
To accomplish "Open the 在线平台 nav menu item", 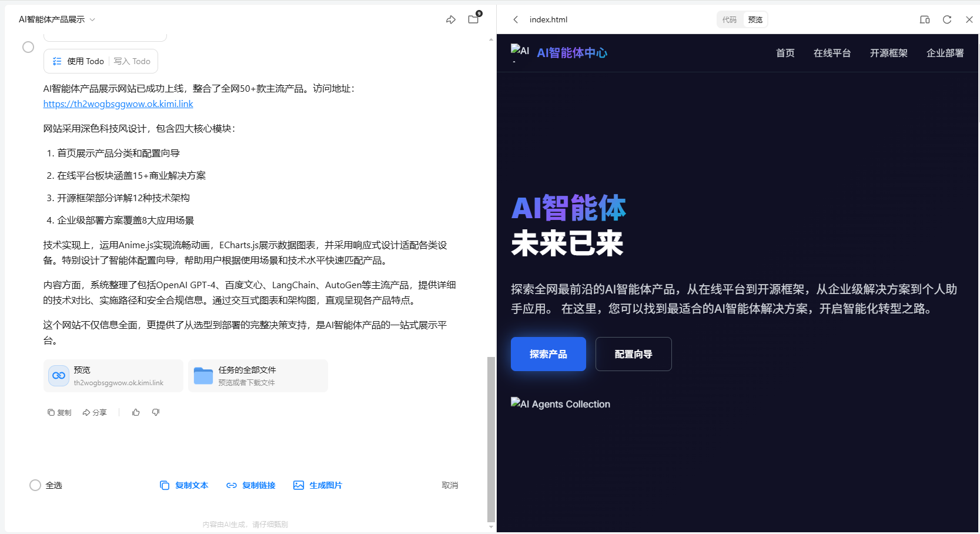I will point(832,53).
